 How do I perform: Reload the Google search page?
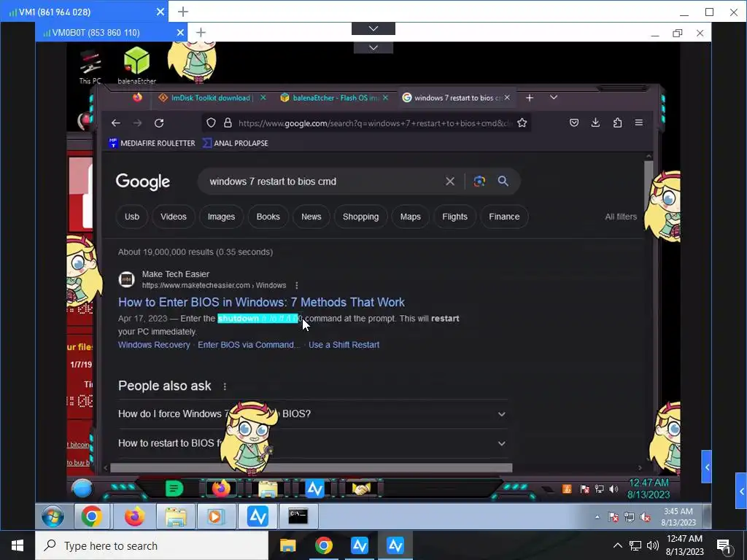tap(159, 122)
